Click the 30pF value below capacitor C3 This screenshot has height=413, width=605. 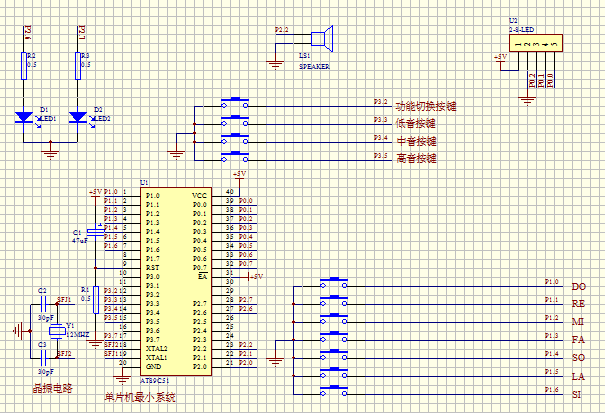point(46,372)
